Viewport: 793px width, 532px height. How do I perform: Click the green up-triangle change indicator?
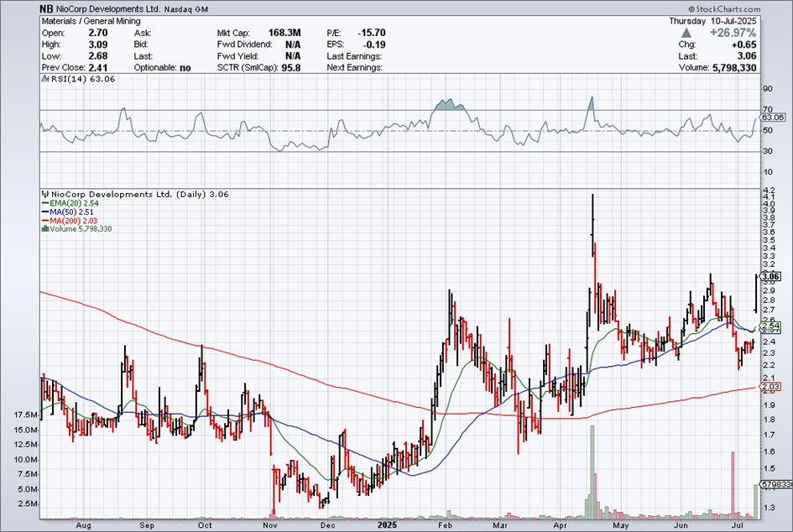click(686, 33)
